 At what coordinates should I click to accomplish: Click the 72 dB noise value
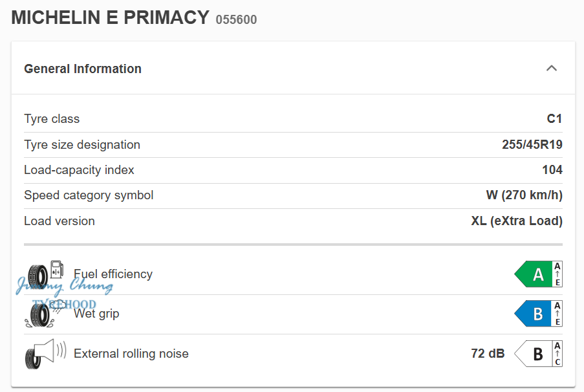(x=488, y=354)
